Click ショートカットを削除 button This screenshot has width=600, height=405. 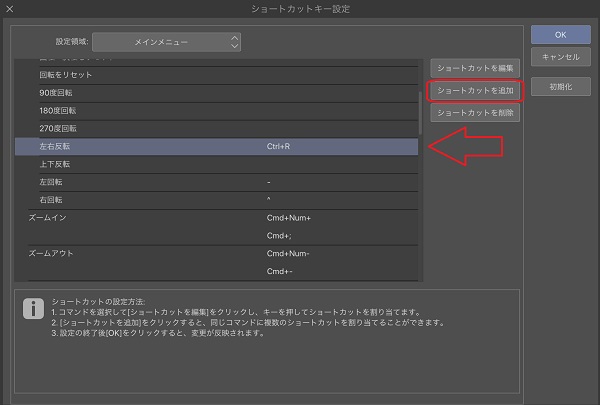click(475, 113)
